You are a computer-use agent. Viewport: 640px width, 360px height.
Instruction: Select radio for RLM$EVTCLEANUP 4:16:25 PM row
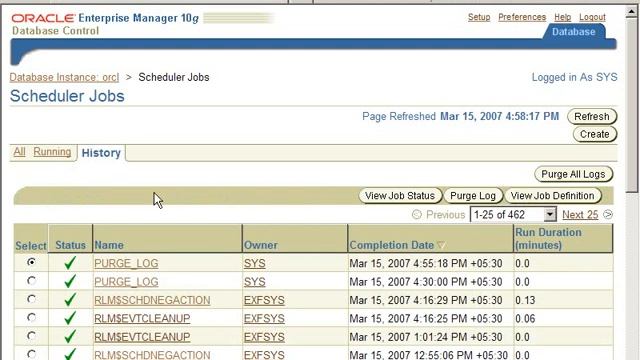(31, 318)
